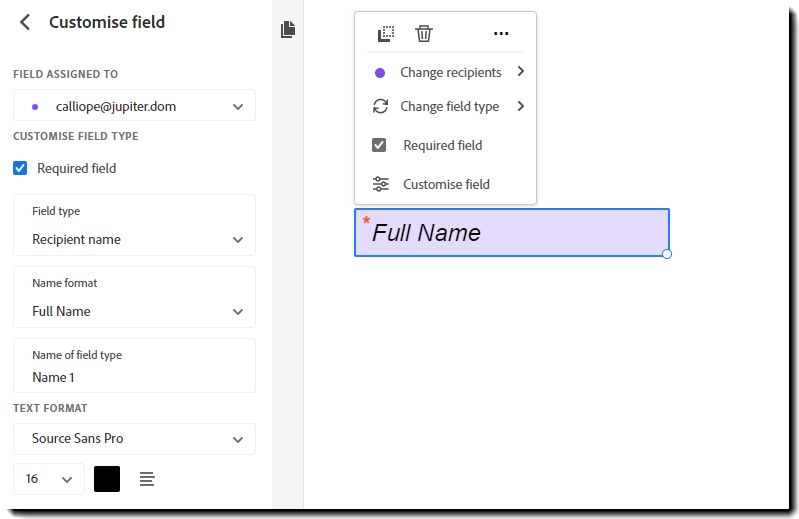Open more options ellipsis in popup

click(501, 34)
